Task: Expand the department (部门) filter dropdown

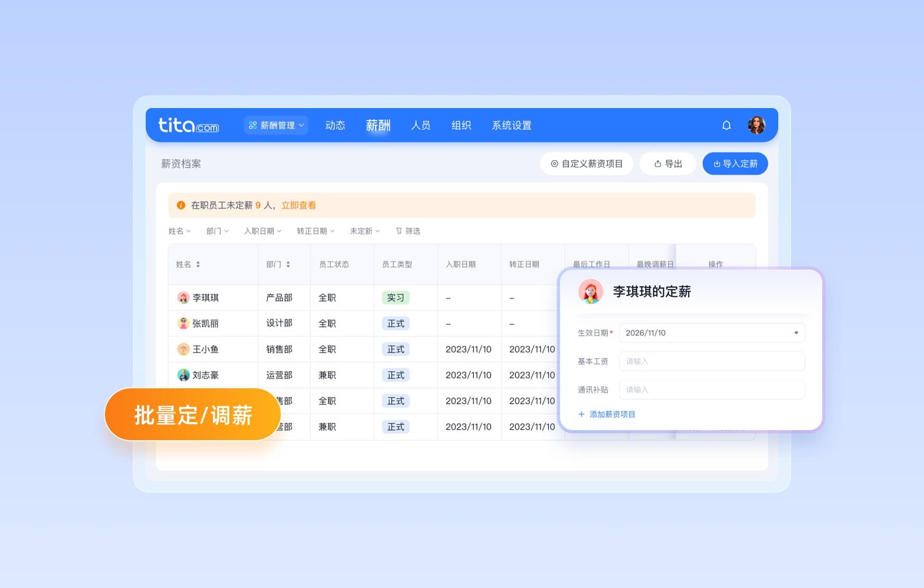Action: pyautogui.click(x=217, y=231)
